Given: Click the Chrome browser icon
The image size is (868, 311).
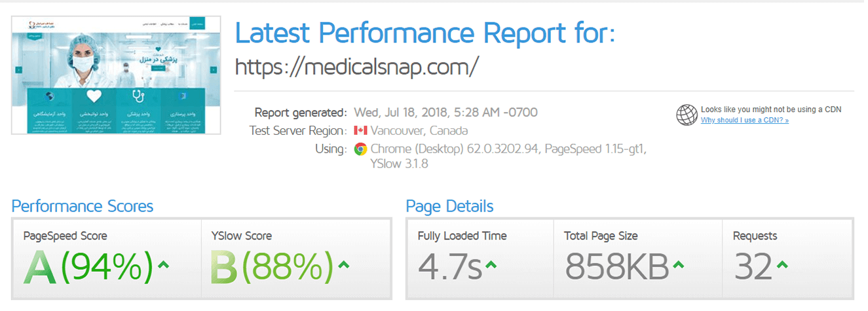Looking at the screenshot, I should click(x=360, y=149).
